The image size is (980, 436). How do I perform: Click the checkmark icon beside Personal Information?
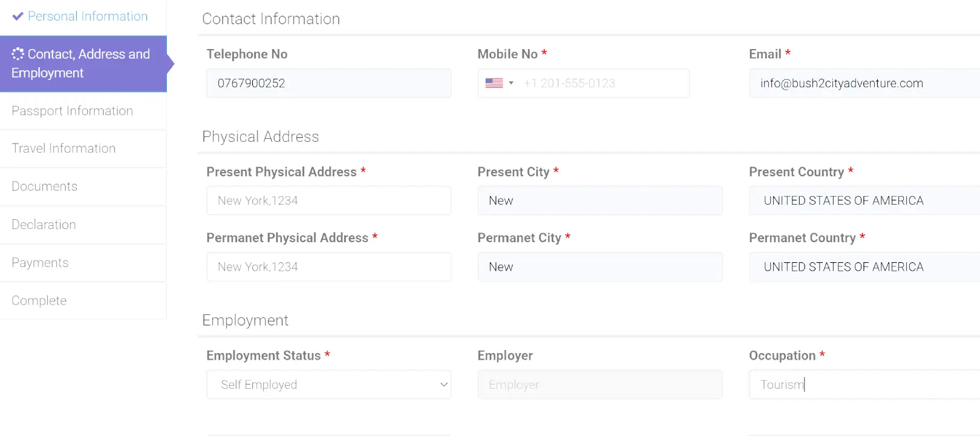click(18, 16)
